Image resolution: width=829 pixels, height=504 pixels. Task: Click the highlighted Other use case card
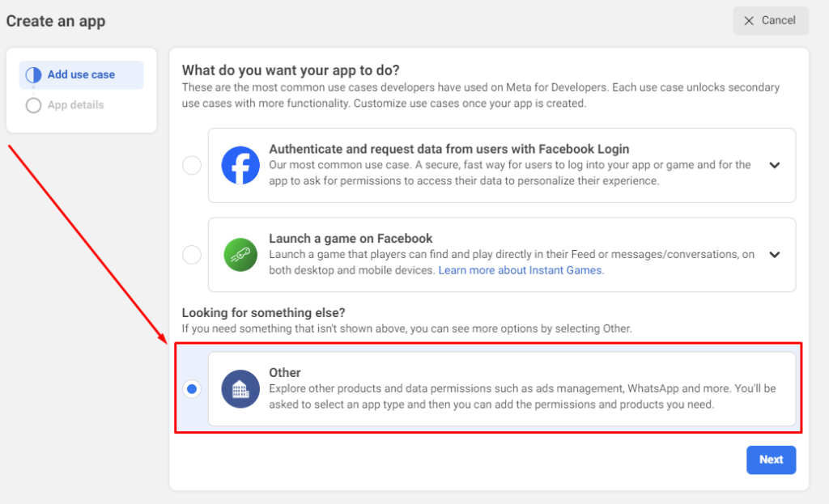click(502, 388)
